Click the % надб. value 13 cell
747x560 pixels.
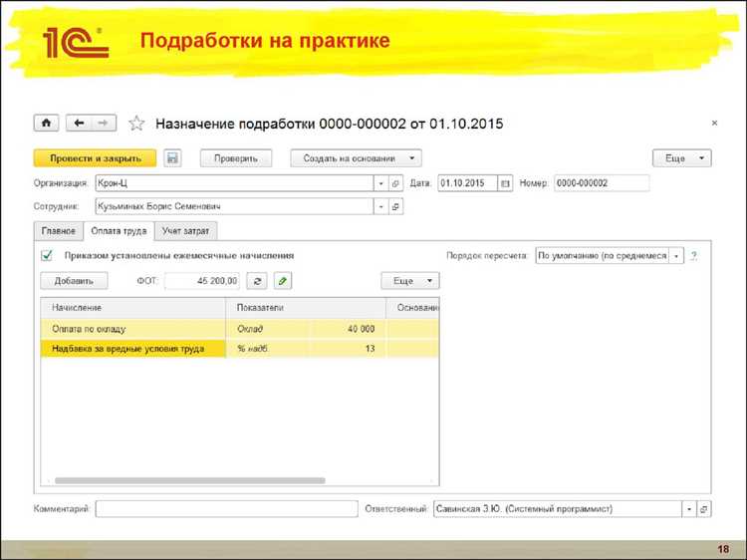pos(348,349)
